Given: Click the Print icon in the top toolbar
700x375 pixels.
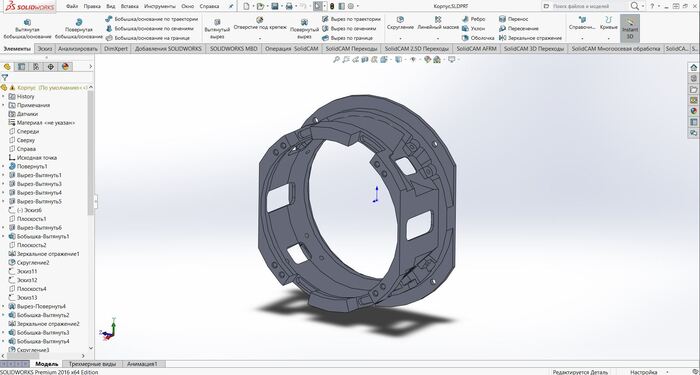Looking at the screenshot, I should [289, 6].
